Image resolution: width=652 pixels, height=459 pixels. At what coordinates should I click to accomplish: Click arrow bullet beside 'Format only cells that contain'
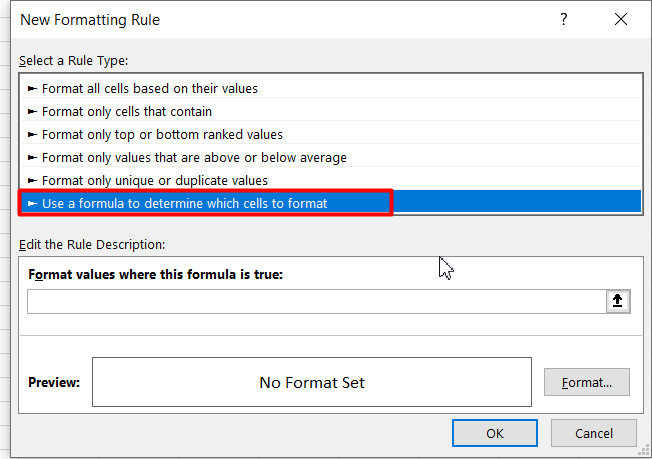click(32, 111)
